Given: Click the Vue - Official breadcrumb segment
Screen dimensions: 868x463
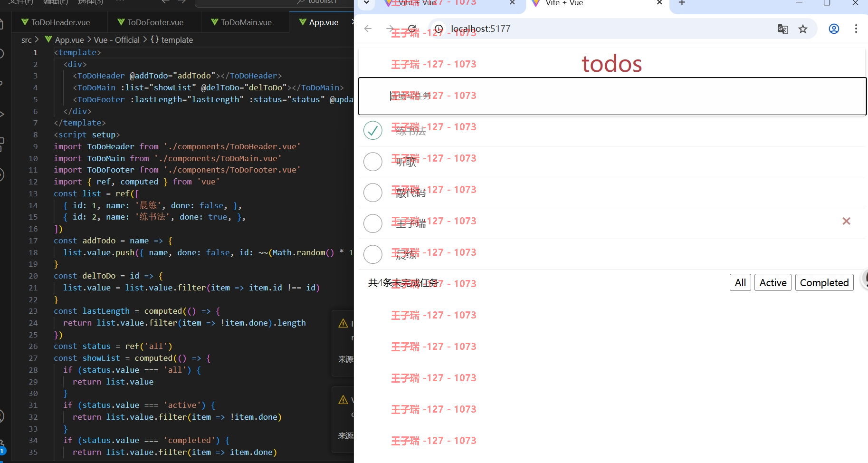Looking at the screenshot, I should pos(117,40).
